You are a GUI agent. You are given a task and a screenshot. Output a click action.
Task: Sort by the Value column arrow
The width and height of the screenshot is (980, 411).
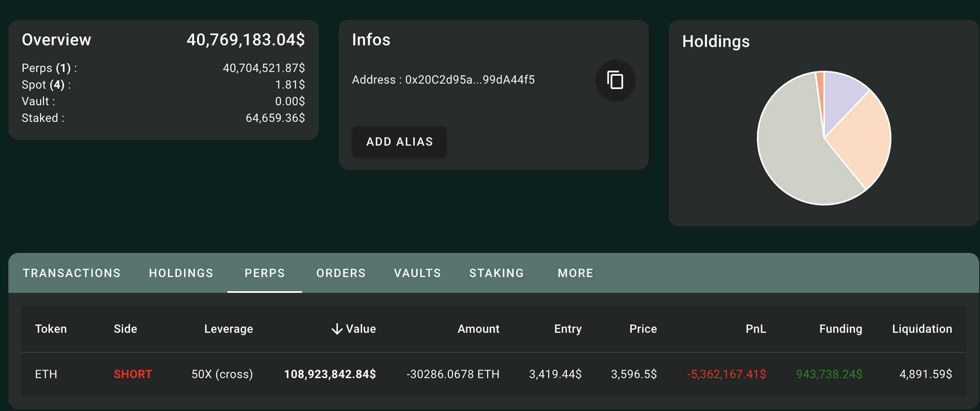pyautogui.click(x=337, y=329)
